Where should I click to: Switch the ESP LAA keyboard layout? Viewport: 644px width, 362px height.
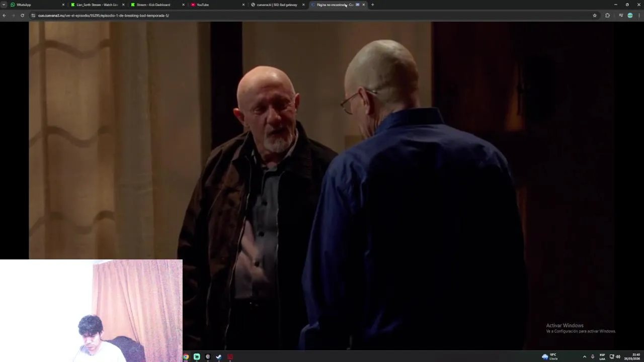(602, 357)
